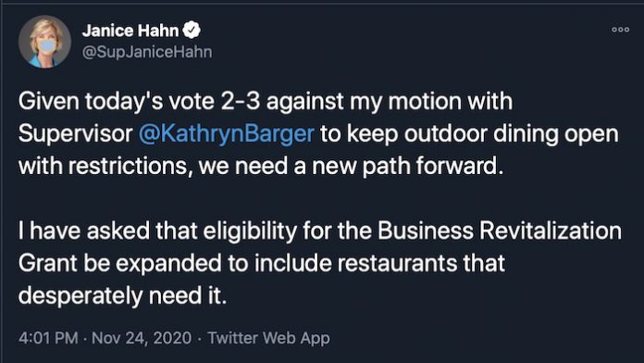Open the Janice Hahn display name link

point(130,31)
